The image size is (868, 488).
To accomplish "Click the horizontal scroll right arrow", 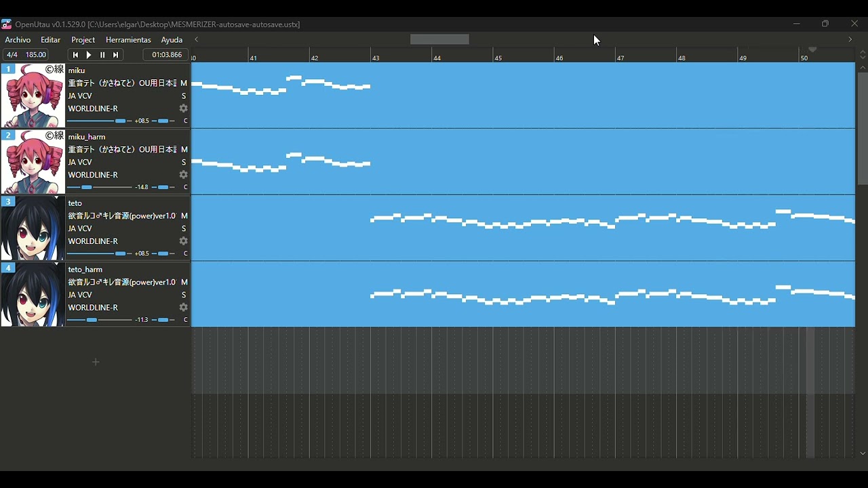I will pyautogui.click(x=850, y=40).
